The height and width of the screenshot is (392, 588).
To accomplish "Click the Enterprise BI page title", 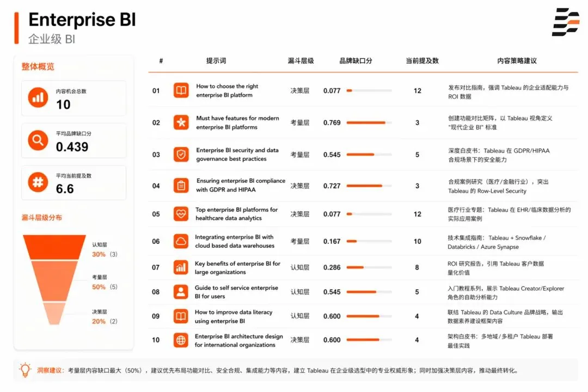I will pyautogui.click(x=82, y=20).
